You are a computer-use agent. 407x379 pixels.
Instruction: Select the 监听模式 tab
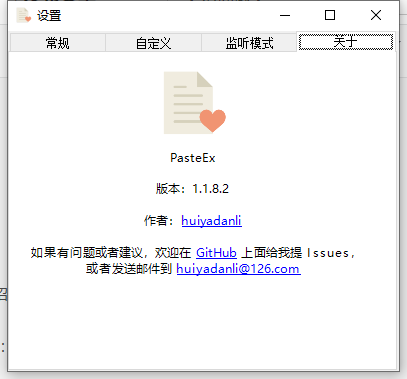pyautogui.click(x=249, y=43)
